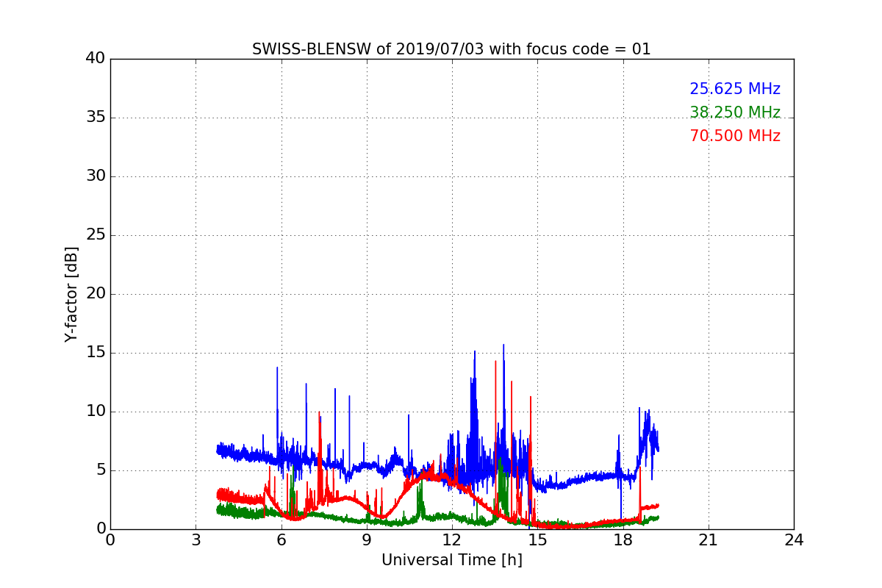This screenshot has width=882, height=588.
Task: Click the y-axis tick label 20
Action: tap(96, 294)
